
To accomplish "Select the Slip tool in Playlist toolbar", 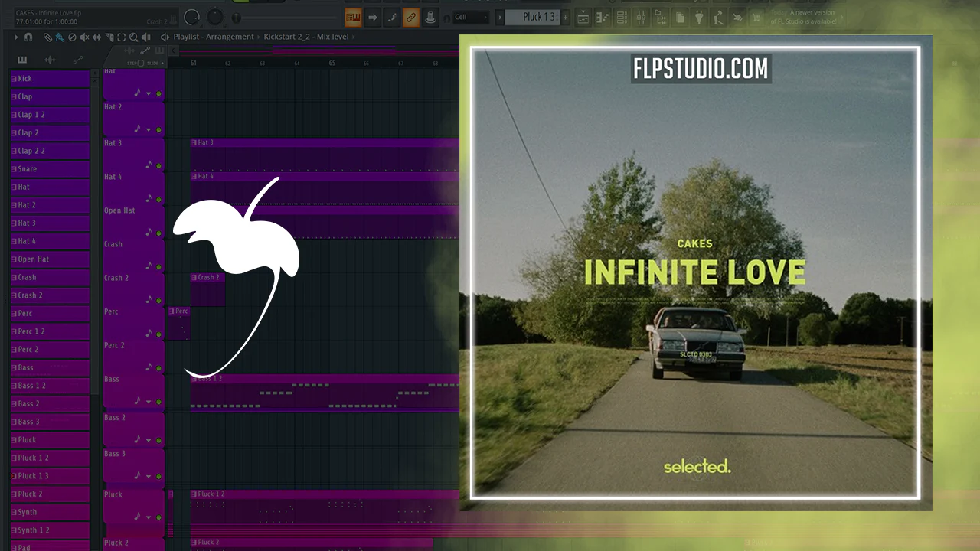I will [96, 37].
